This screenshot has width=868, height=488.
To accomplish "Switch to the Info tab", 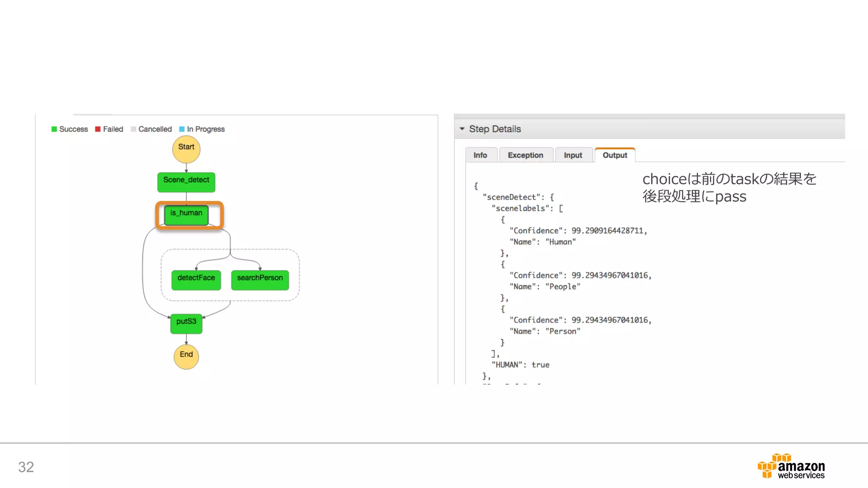I will (x=480, y=155).
